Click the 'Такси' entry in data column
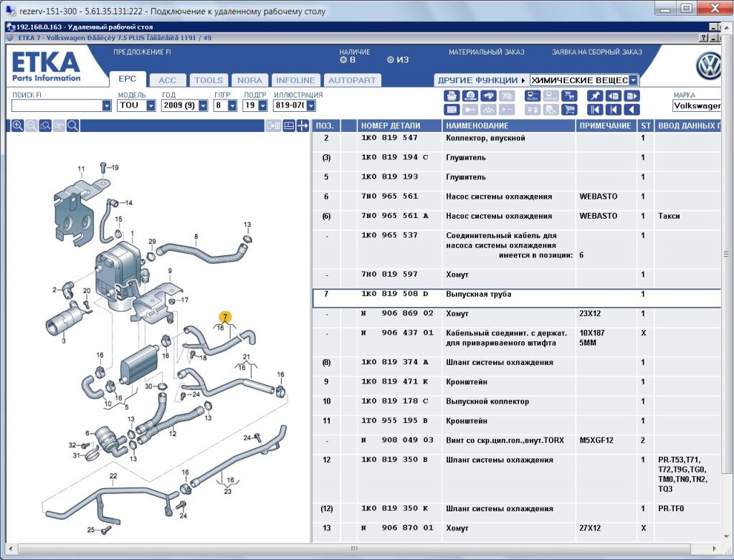734x560 pixels. pos(669,216)
